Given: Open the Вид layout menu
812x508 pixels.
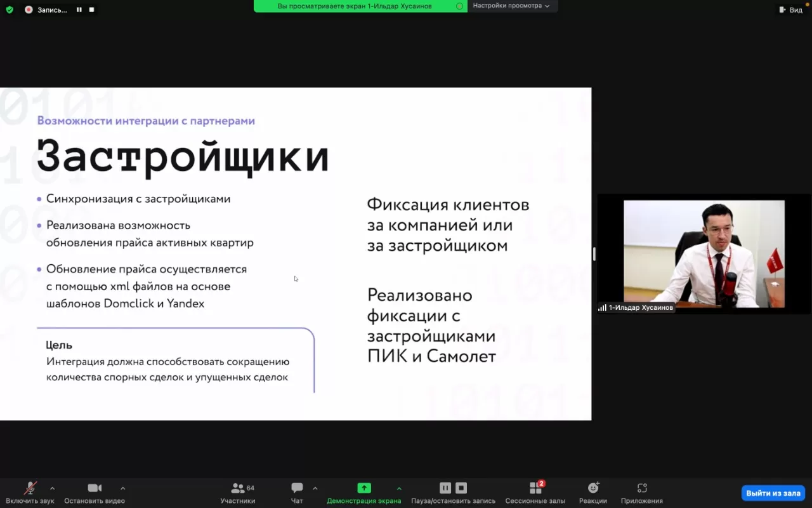Looking at the screenshot, I should (x=791, y=10).
